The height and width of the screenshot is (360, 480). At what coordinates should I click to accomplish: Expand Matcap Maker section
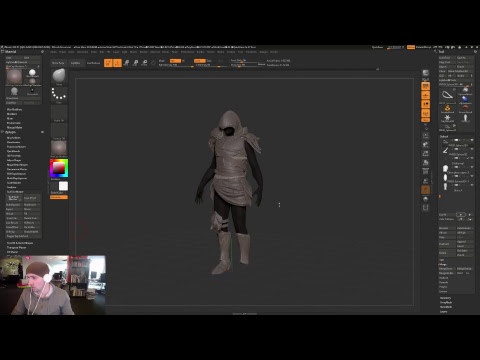(15, 127)
